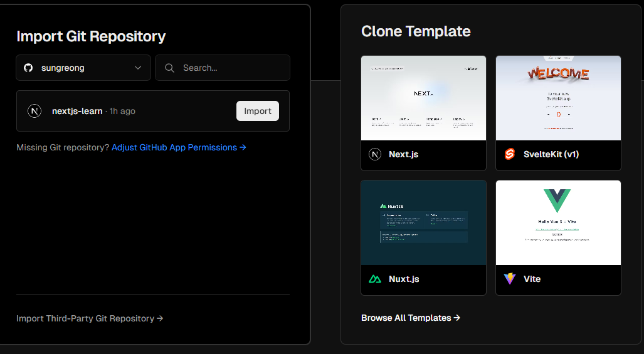The image size is (644, 354).
Task: Open Browse All Templates link
Action: tap(411, 318)
